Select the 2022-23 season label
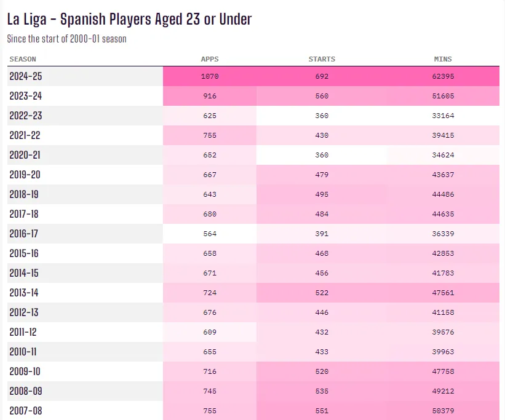 click(26, 116)
